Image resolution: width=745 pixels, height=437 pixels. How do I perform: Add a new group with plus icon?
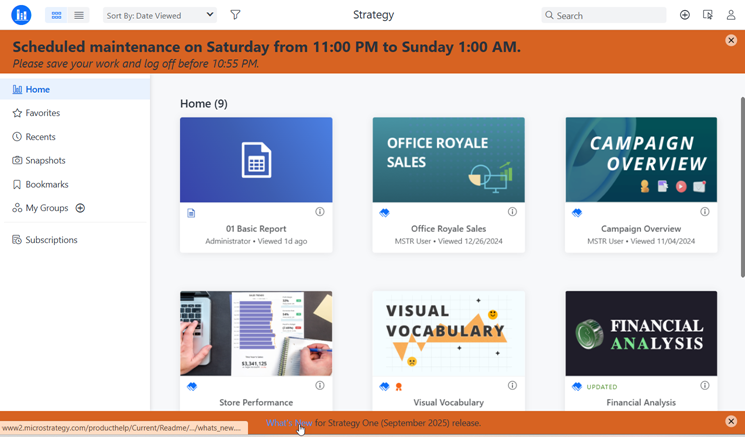[x=80, y=208]
